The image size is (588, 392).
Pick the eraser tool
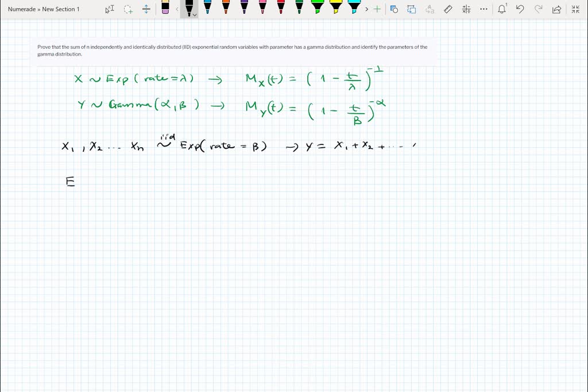tap(166, 9)
